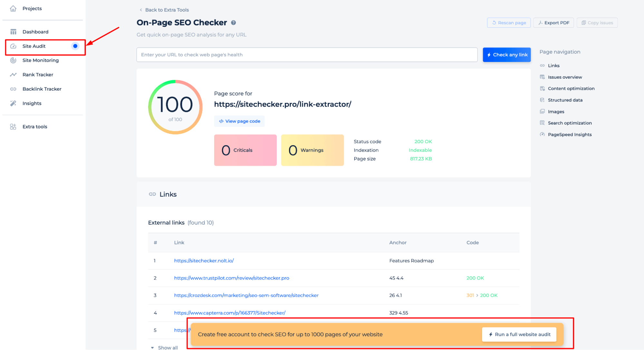Click the Rank Tracker chart icon
Screen dimensions: 644x350
click(x=13, y=74)
